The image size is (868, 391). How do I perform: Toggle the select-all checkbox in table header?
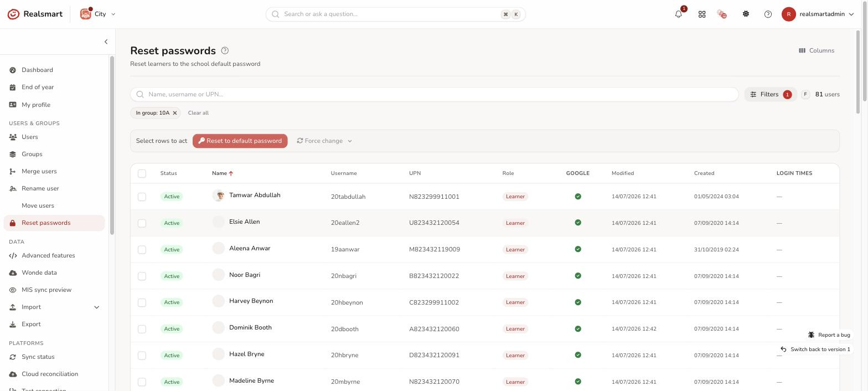pos(142,173)
